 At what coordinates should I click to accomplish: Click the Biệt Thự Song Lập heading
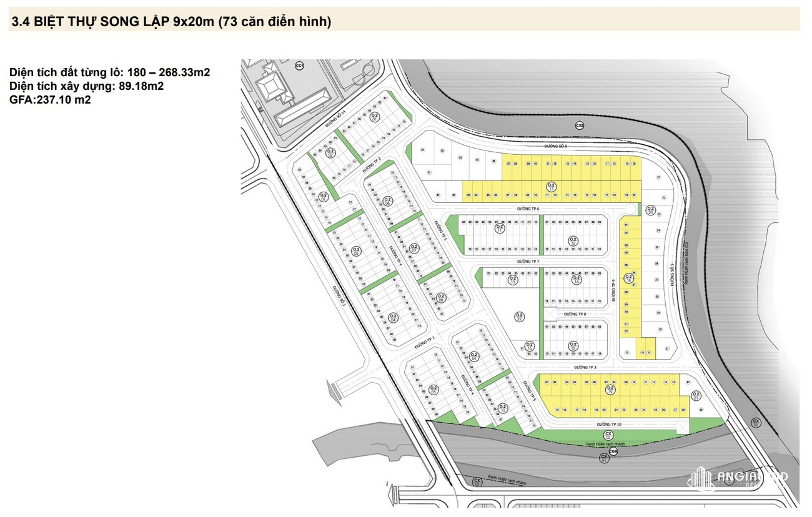[x=171, y=22]
